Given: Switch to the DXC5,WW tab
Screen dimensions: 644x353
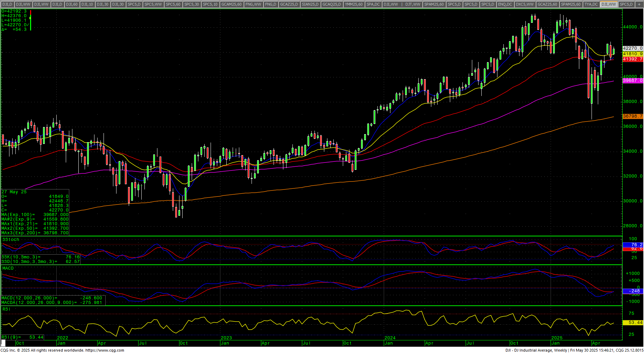Looking at the screenshot, I should coord(525,4).
